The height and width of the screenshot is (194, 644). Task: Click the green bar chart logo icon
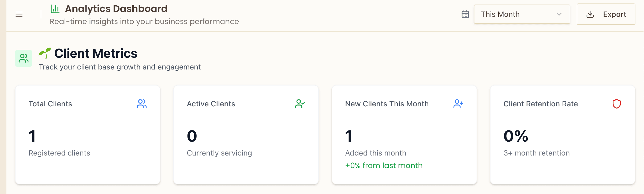point(55,9)
